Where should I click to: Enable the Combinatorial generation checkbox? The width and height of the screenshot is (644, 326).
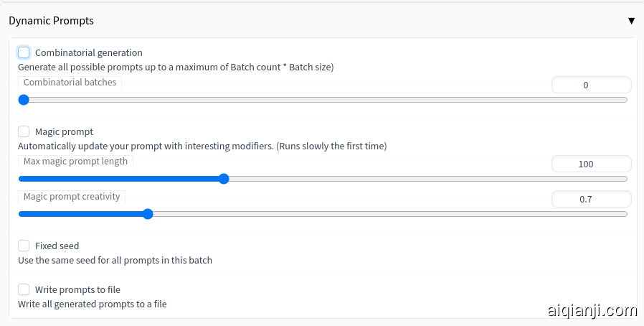click(24, 52)
